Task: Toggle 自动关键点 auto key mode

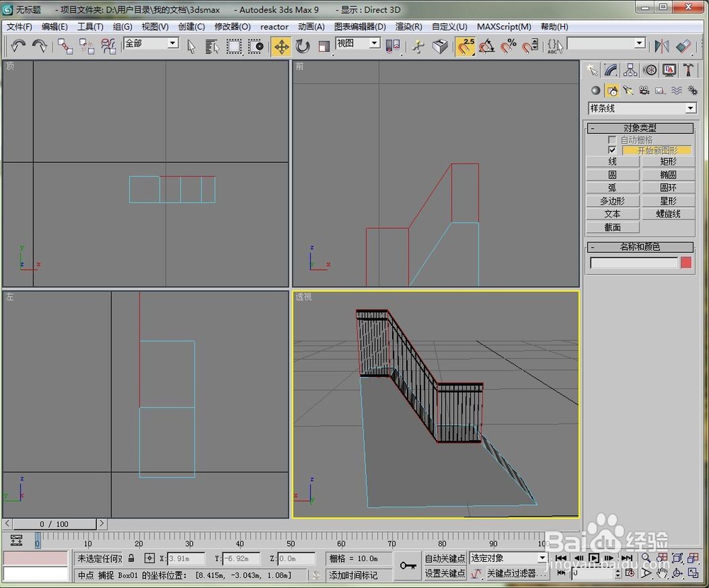Action: coord(445,559)
